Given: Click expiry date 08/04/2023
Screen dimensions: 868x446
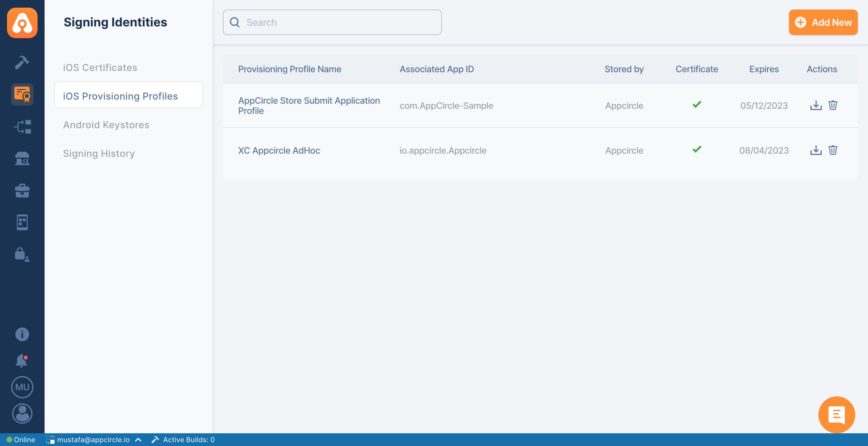Looking at the screenshot, I should [x=764, y=150].
